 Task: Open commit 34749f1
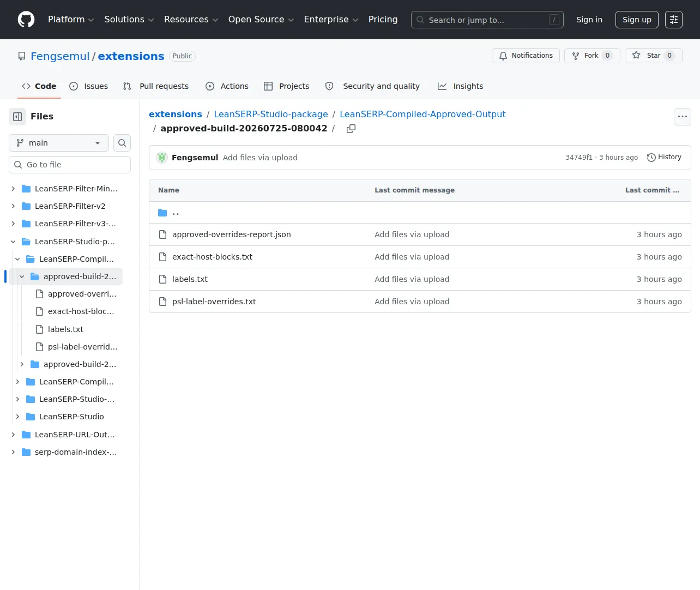(579, 158)
